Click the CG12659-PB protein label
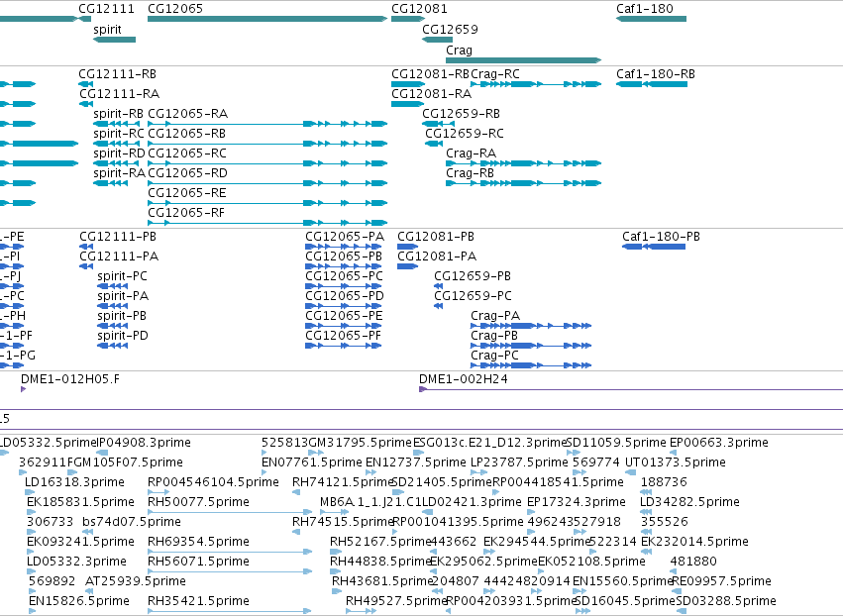843x616 pixels. coord(473,276)
